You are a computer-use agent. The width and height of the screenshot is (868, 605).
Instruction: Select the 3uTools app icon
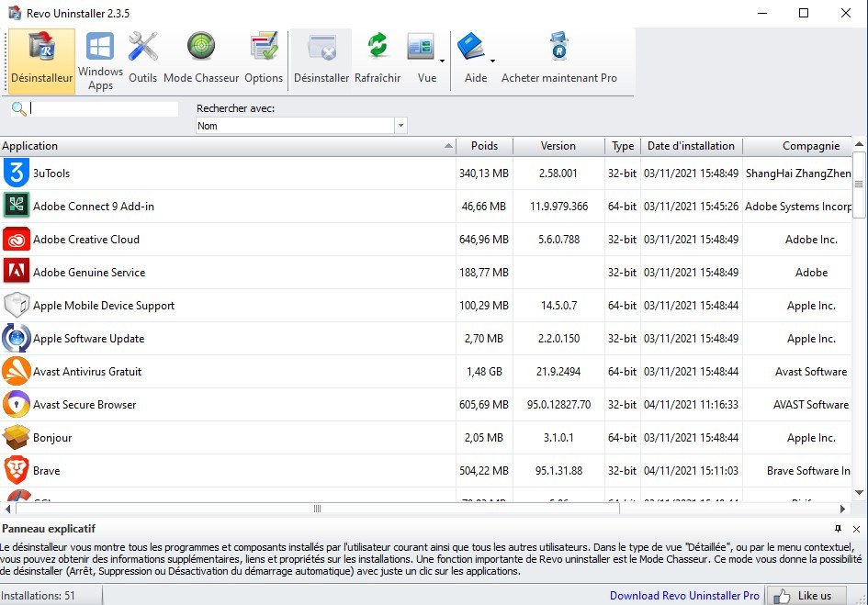pos(16,173)
